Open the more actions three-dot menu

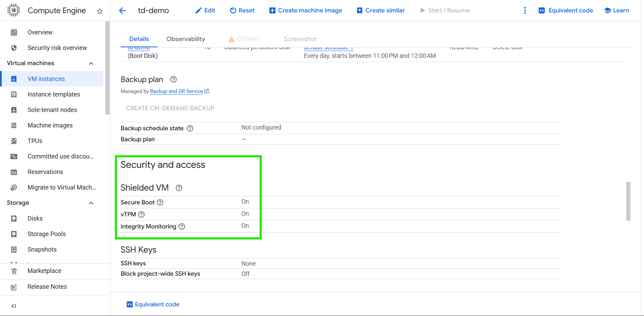(x=525, y=11)
